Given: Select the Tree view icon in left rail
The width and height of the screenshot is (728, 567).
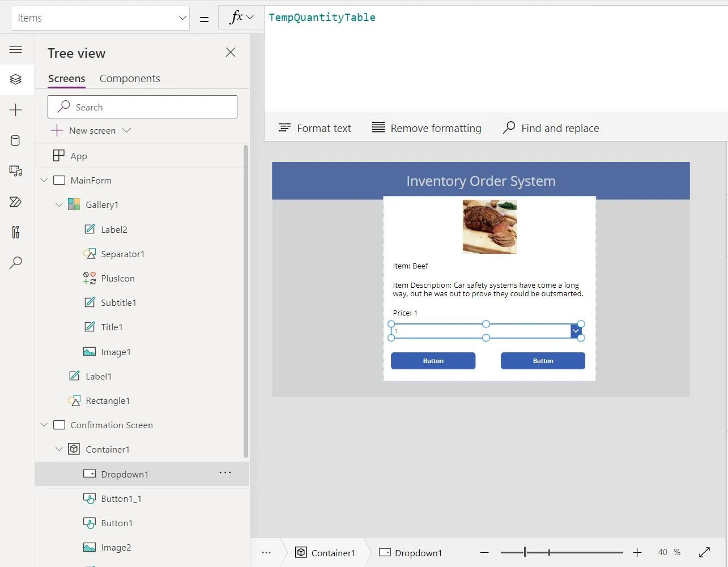Looking at the screenshot, I should [16, 79].
